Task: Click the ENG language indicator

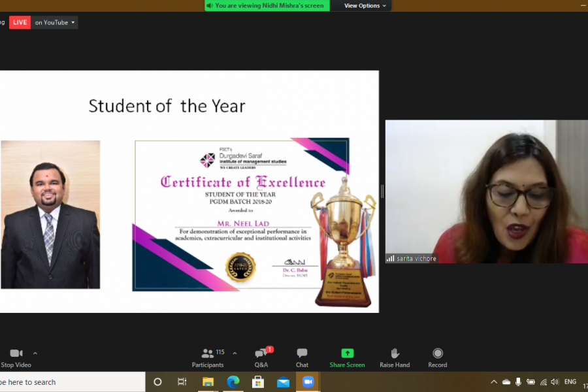Action: (x=570, y=382)
